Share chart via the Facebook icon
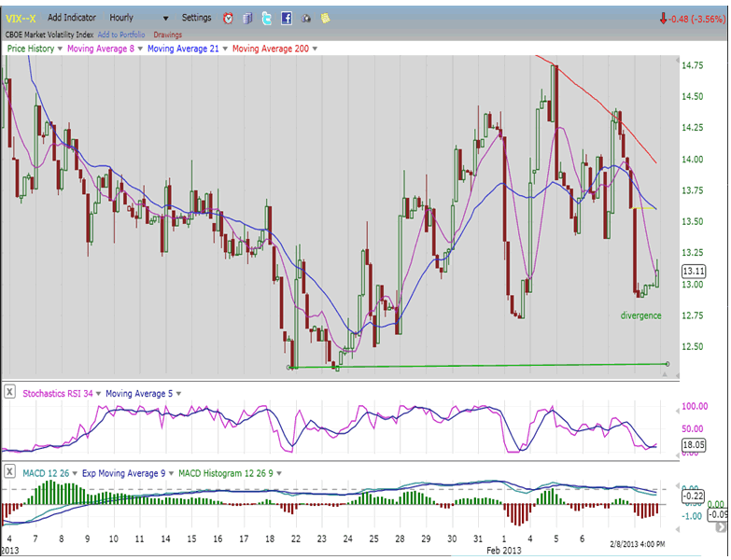 pos(286,18)
